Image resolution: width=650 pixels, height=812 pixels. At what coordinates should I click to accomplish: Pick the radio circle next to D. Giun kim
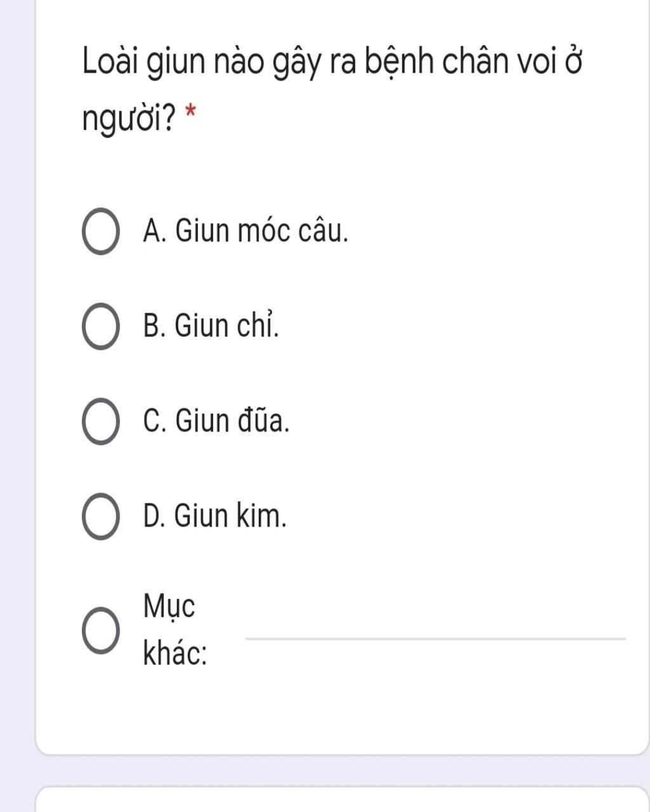(x=100, y=516)
